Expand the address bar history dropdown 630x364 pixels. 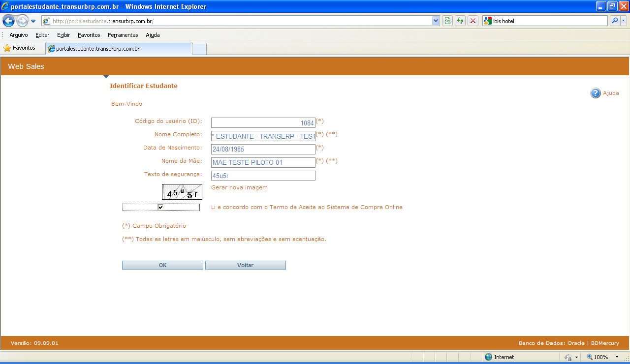click(436, 21)
